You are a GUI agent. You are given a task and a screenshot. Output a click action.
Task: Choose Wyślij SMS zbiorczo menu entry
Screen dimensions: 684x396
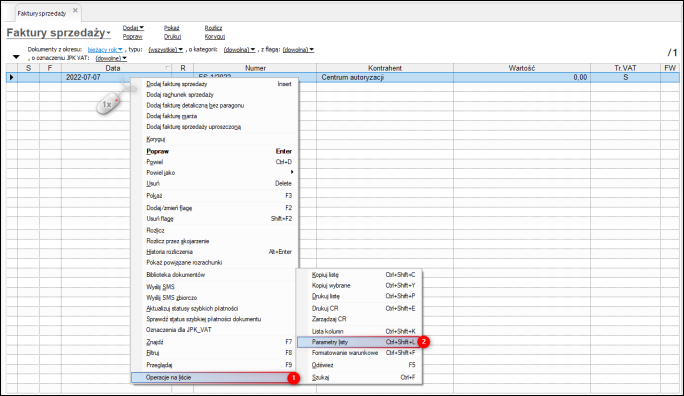click(x=215, y=298)
